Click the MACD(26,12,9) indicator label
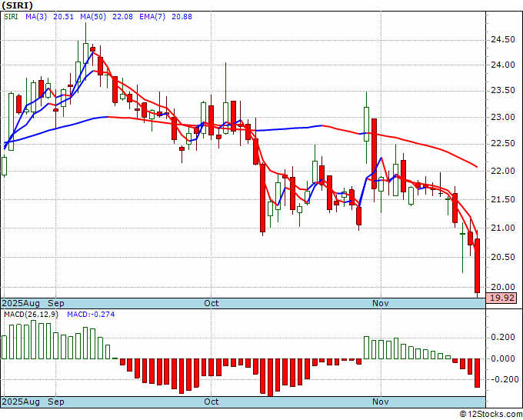 point(31,315)
